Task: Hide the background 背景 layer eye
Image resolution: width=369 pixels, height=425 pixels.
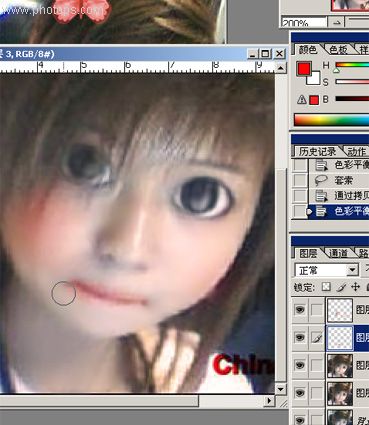Action: point(300,419)
